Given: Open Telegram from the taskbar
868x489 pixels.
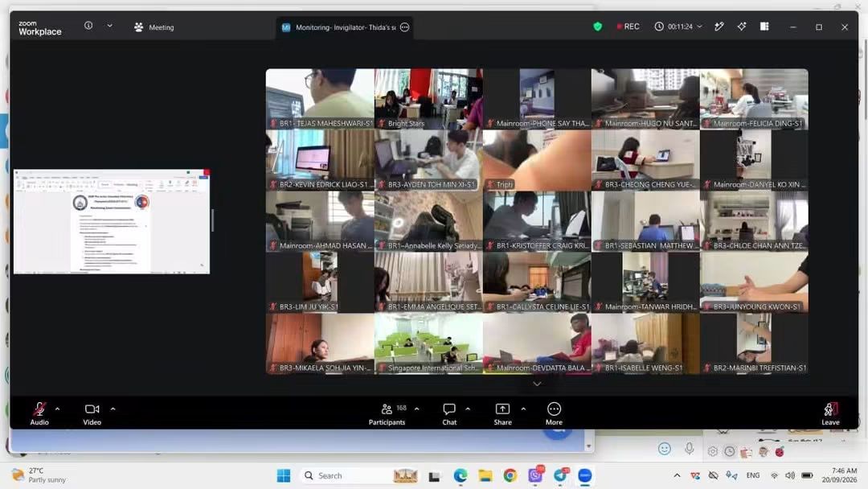Looking at the screenshot, I should coord(560,475).
